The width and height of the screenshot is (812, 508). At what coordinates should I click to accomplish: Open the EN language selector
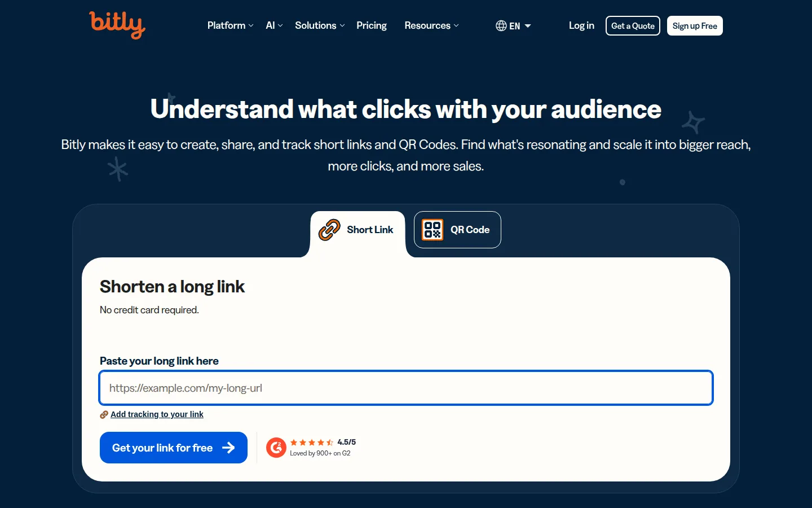tap(513, 26)
